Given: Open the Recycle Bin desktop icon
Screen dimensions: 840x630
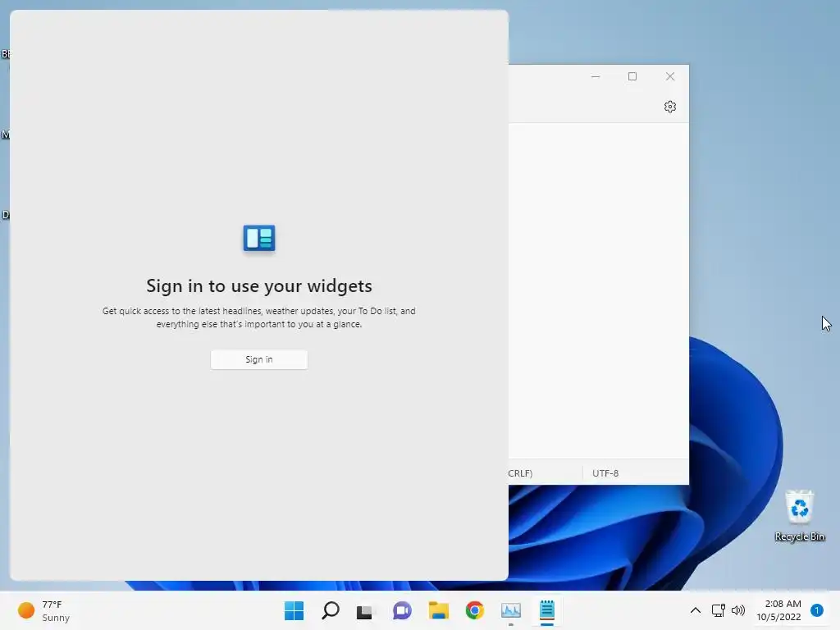Looking at the screenshot, I should click(x=799, y=515).
